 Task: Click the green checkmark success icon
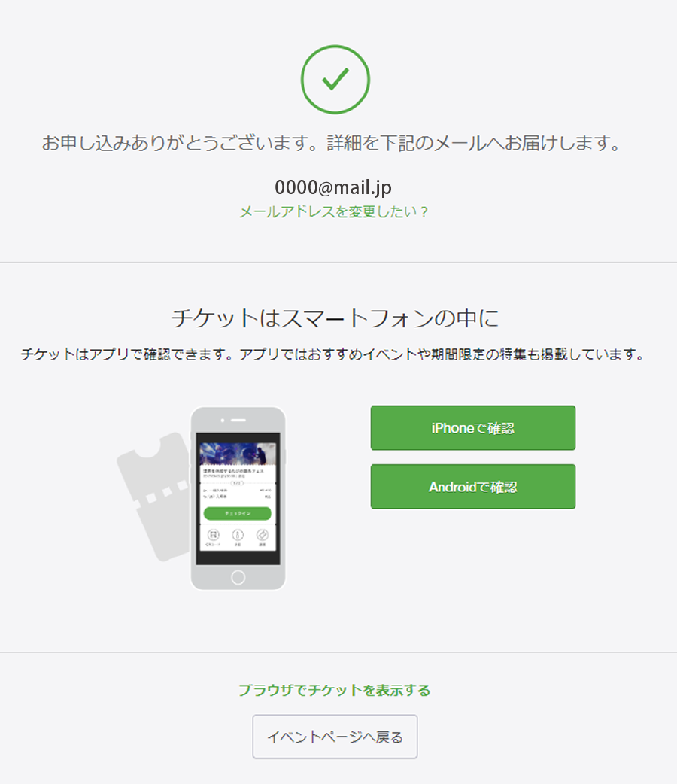click(x=335, y=80)
